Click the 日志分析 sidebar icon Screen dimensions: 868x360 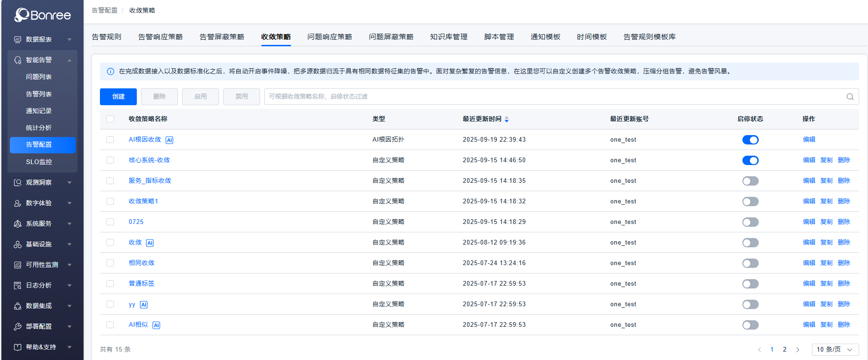pos(18,286)
